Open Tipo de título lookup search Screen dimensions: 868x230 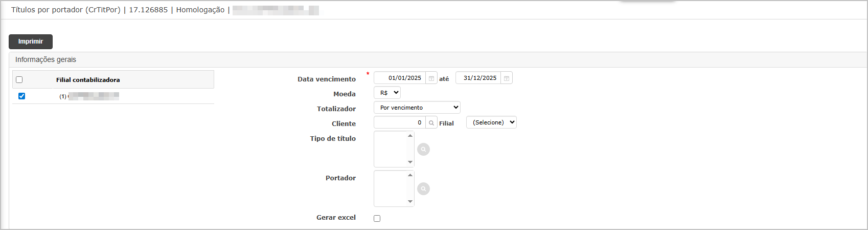coord(423,149)
